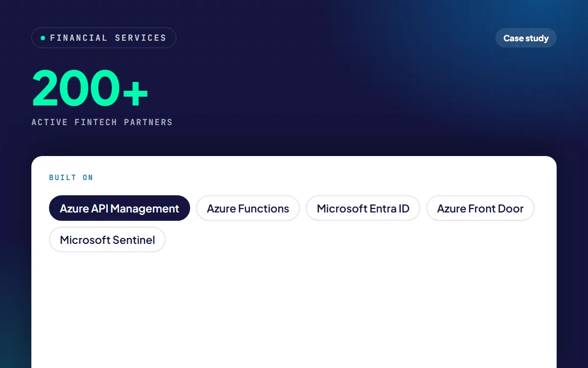Image resolution: width=588 pixels, height=368 pixels.
Task: Click the word Functions in the second chip
Action: (x=264, y=209)
